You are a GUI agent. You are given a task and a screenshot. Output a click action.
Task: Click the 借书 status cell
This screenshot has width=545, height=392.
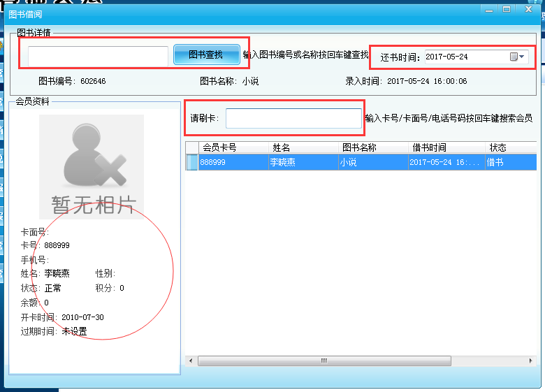tap(511, 162)
